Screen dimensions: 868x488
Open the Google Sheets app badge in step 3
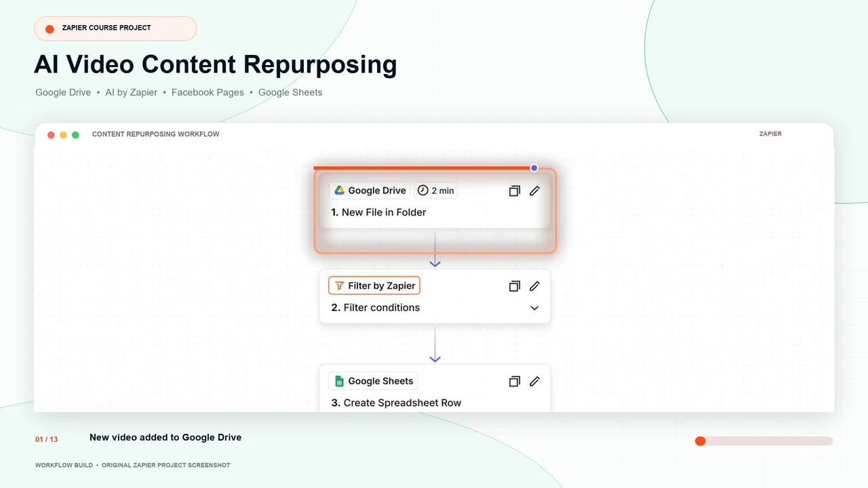click(374, 381)
